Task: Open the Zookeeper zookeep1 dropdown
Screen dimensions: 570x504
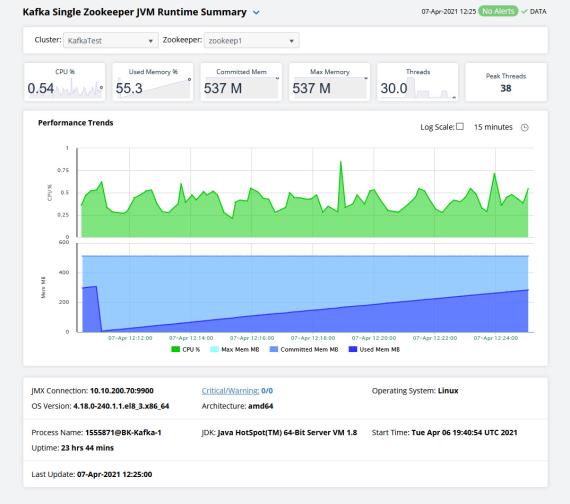Action: (252, 40)
